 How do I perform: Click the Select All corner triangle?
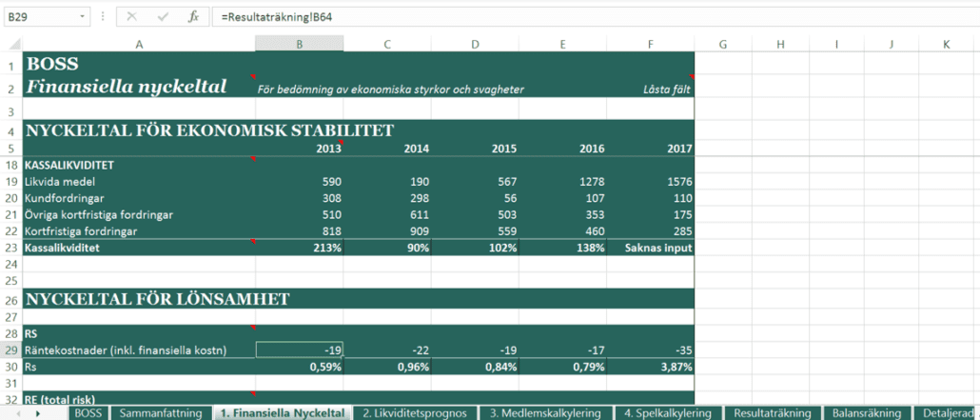[11, 44]
